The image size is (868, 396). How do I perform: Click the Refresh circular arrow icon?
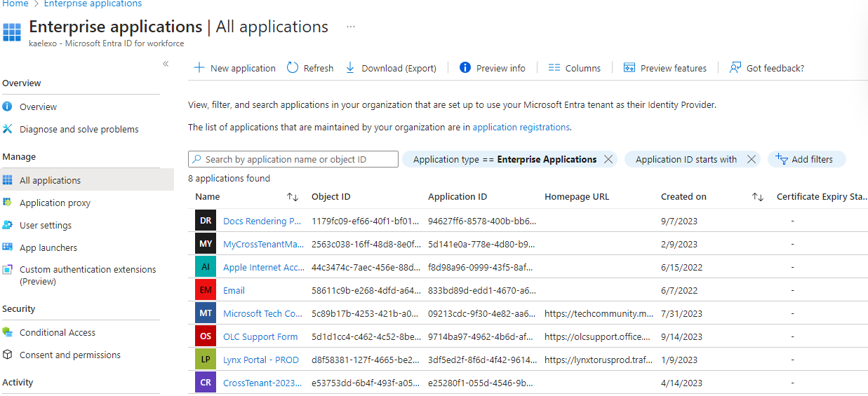[x=292, y=68]
